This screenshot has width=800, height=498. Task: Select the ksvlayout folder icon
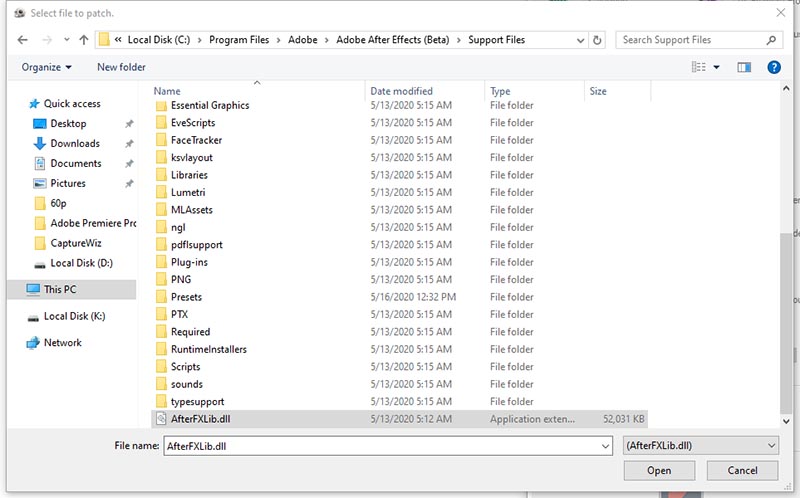point(161,158)
